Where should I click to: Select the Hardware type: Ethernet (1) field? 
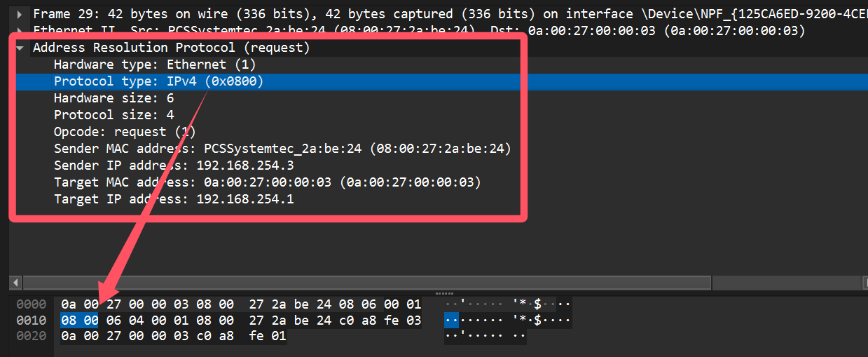click(155, 65)
